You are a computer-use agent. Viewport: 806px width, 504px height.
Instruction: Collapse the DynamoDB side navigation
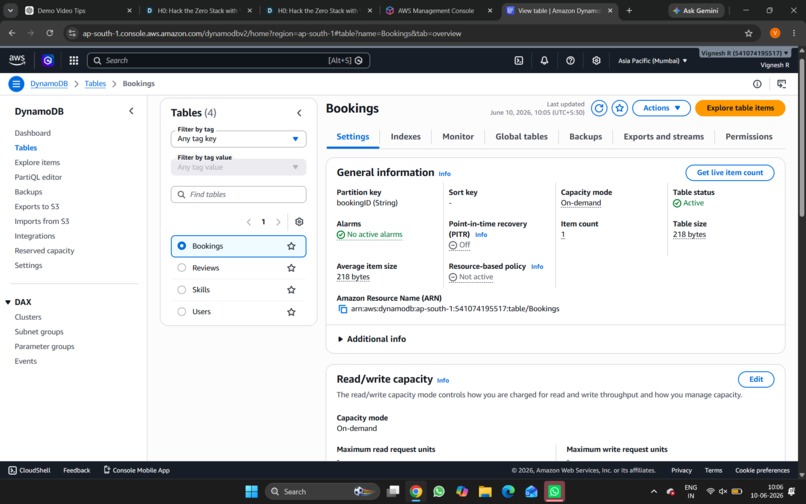(x=131, y=111)
